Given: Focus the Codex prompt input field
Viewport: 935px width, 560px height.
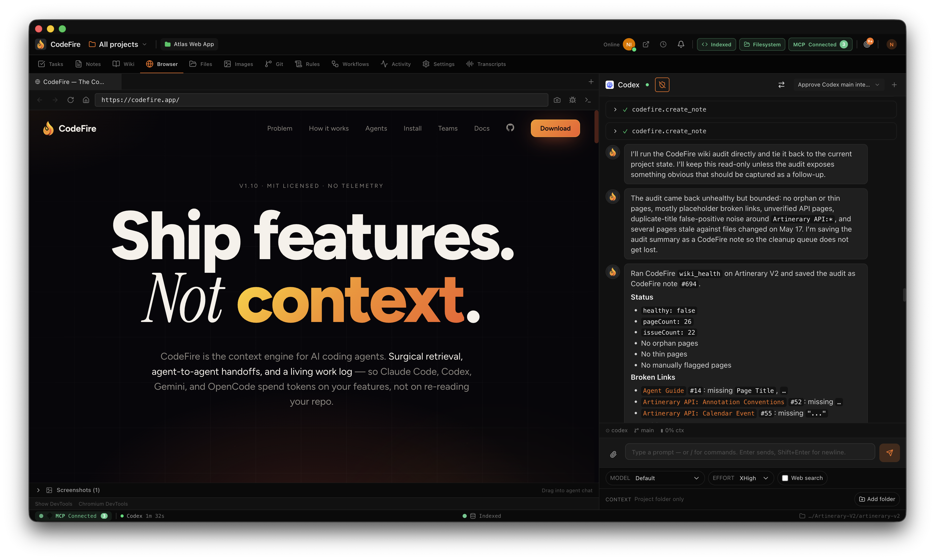Looking at the screenshot, I should coord(750,452).
